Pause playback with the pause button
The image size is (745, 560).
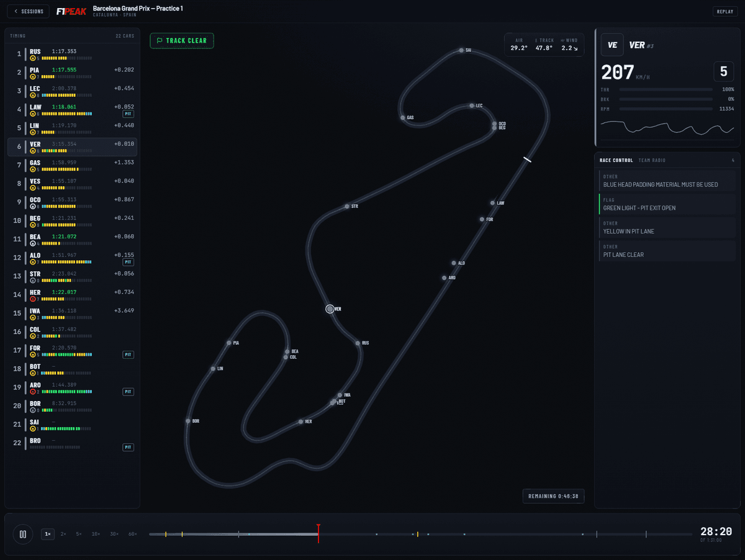(x=23, y=534)
